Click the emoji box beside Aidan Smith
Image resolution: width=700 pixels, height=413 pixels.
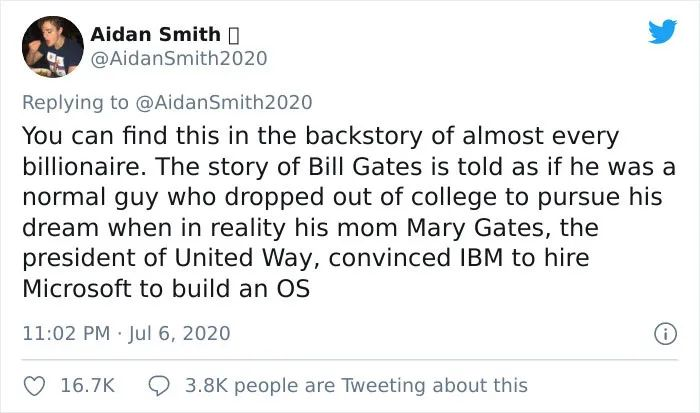click(235, 34)
